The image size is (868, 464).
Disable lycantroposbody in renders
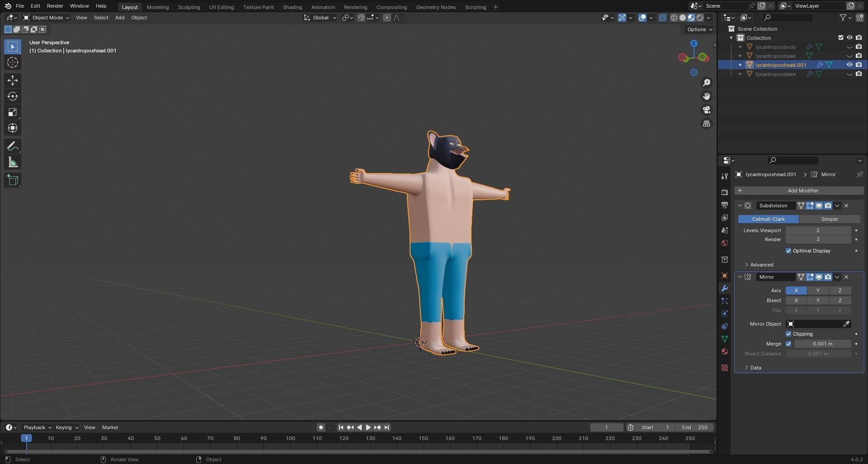pyautogui.click(x=859, y=47)
